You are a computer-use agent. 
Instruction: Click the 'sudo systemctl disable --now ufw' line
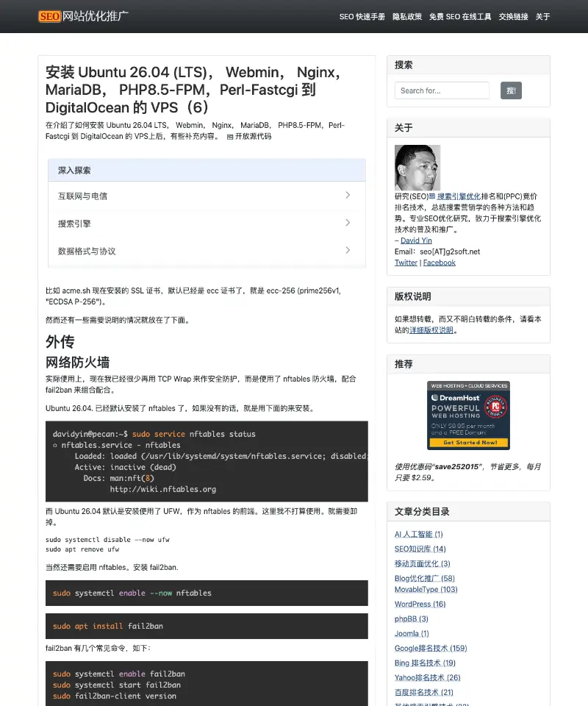[x=107, y=539]
